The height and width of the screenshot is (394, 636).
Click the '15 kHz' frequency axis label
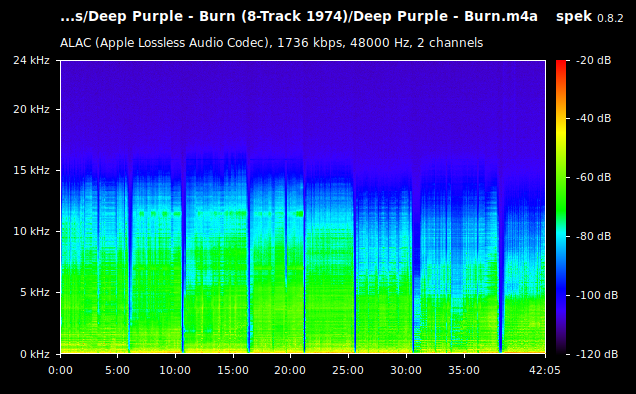pos(31,170)
